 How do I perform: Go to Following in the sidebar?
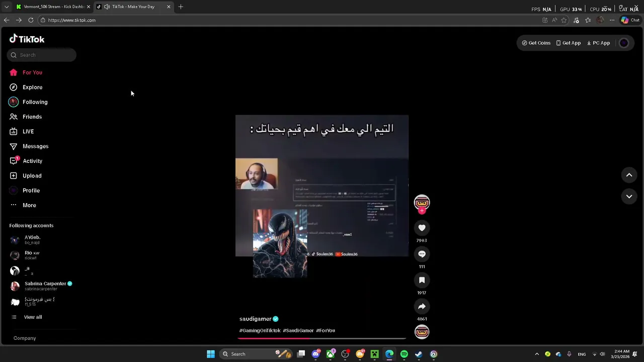[x=29, y=102]
